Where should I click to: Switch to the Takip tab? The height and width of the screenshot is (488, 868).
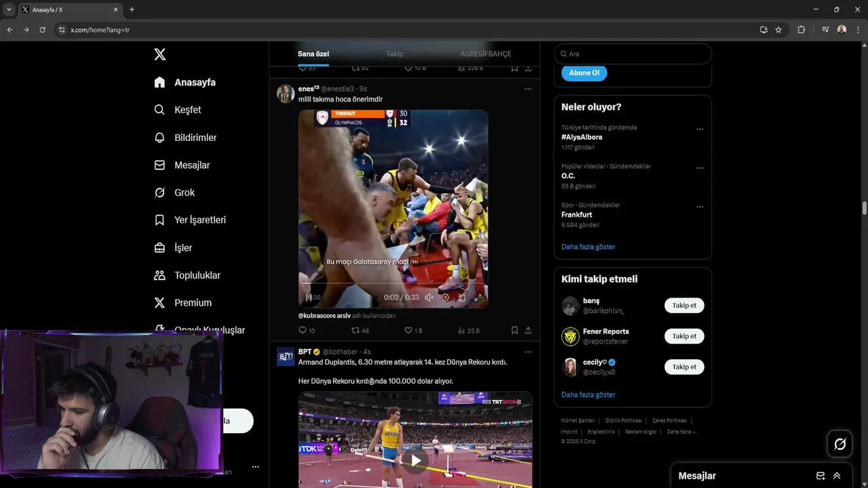tap(395, 54)
